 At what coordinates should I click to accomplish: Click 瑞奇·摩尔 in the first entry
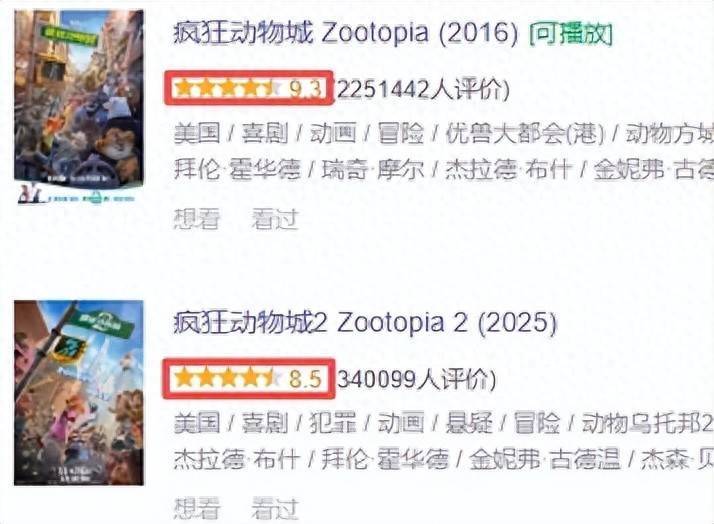pos(372,169)
